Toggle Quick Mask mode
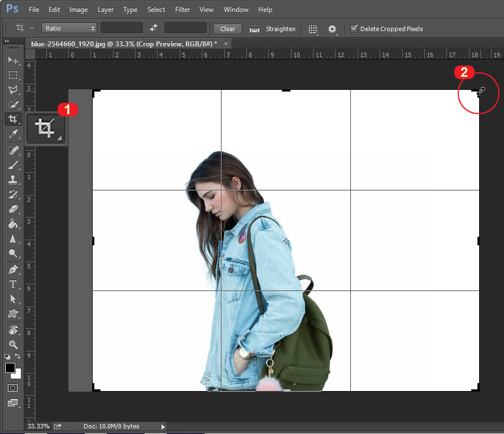Viewport: 504px width, 434px height. 13,388
